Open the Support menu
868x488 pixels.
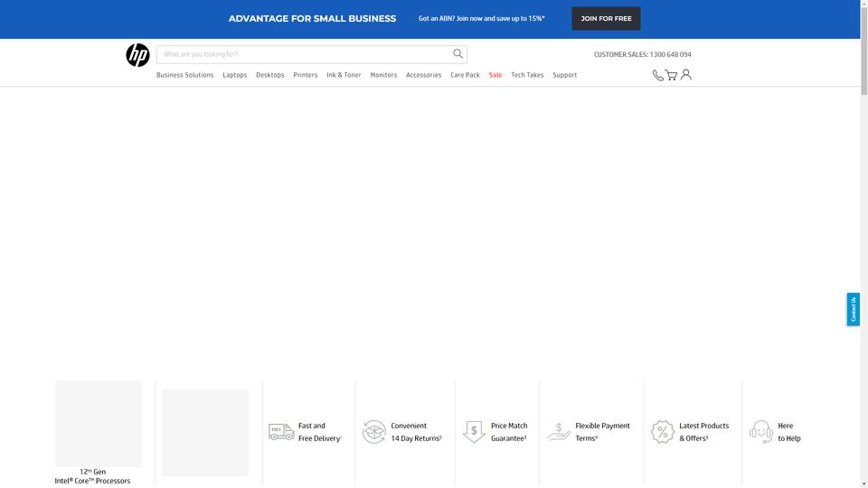coord(564,75)
